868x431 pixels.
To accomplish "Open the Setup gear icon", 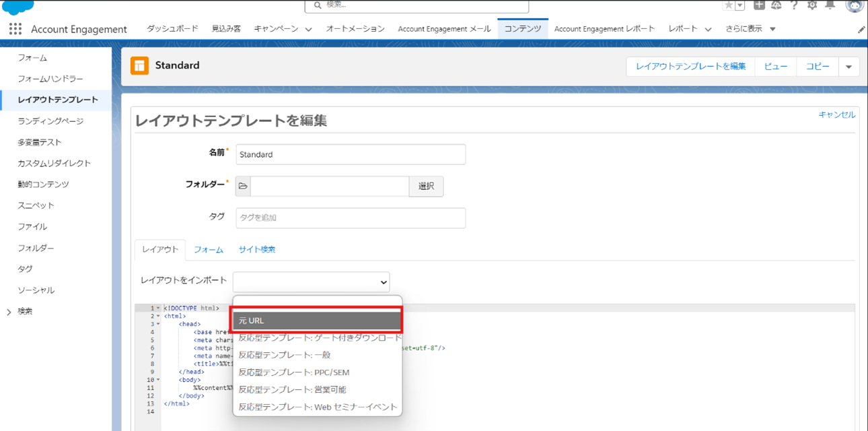I will click(x=812, y=5).
